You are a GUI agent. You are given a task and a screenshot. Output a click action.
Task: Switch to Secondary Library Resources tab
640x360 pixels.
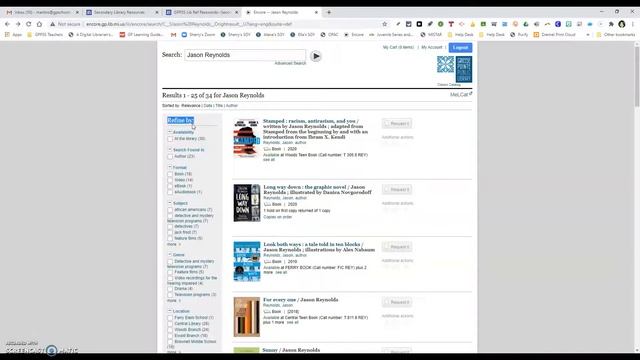(x=121, y=12)
